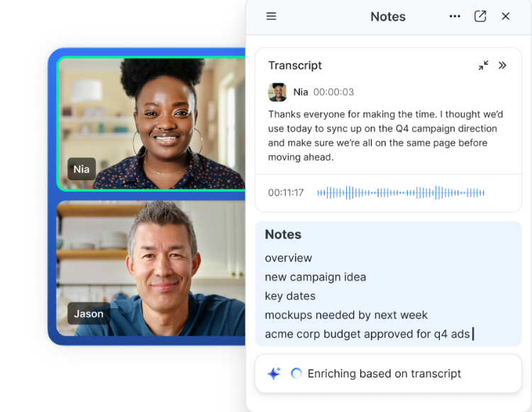
Task: Click Nia's avatar in the transcript
Action: 277,92
